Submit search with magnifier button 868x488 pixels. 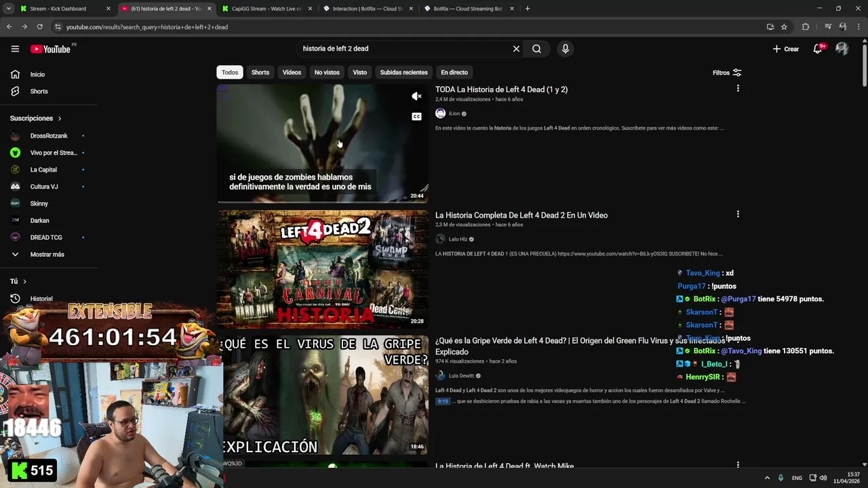tap(536, 49)
